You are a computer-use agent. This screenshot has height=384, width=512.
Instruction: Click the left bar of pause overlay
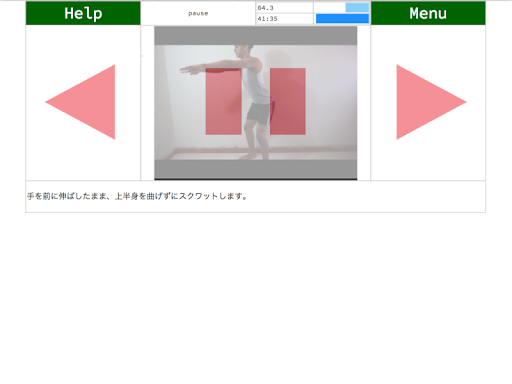(223, 101)
